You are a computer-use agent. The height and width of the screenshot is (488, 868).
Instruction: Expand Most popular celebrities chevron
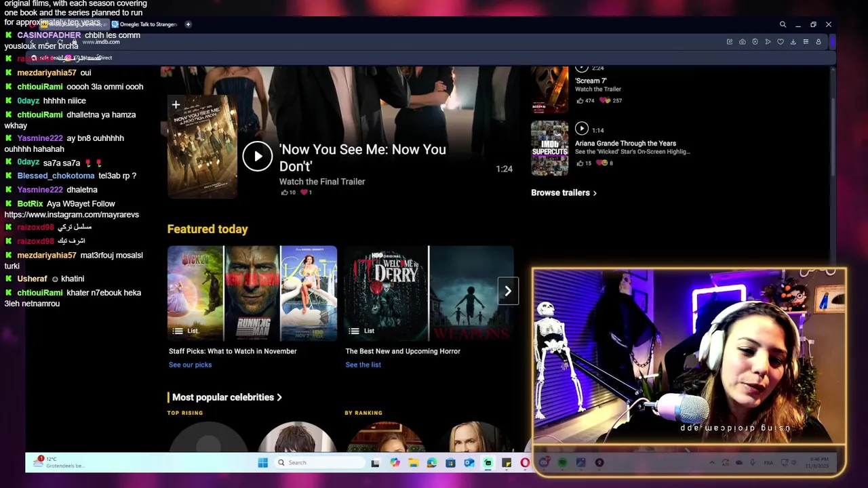279,397
